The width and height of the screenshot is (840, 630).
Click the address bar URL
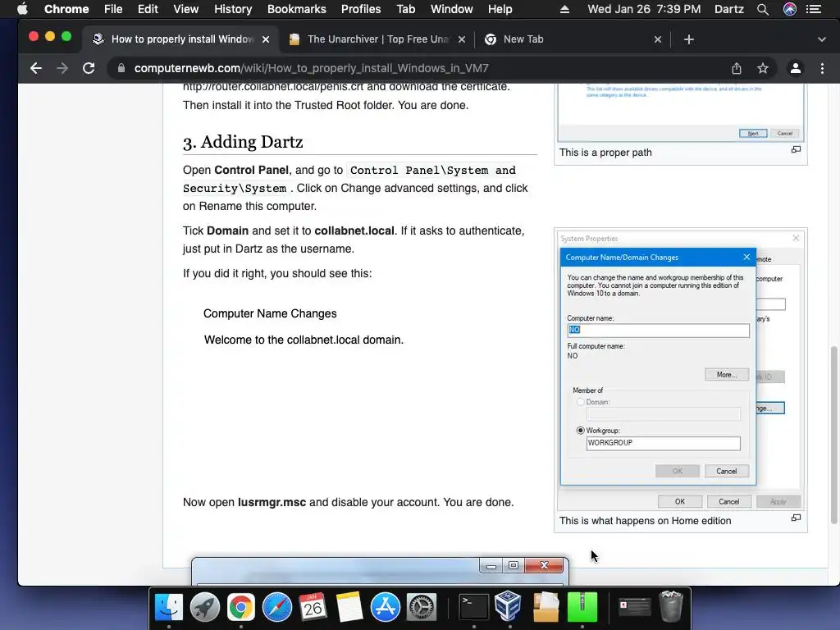point(311,68)
